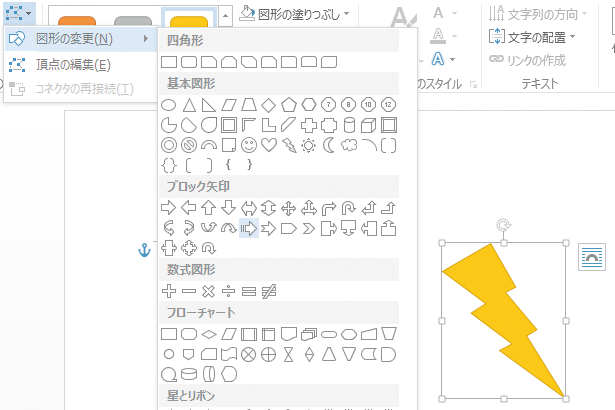Select the chevron block arrow shape
This screenshot has width=615, height=410.
pos(309,228)
